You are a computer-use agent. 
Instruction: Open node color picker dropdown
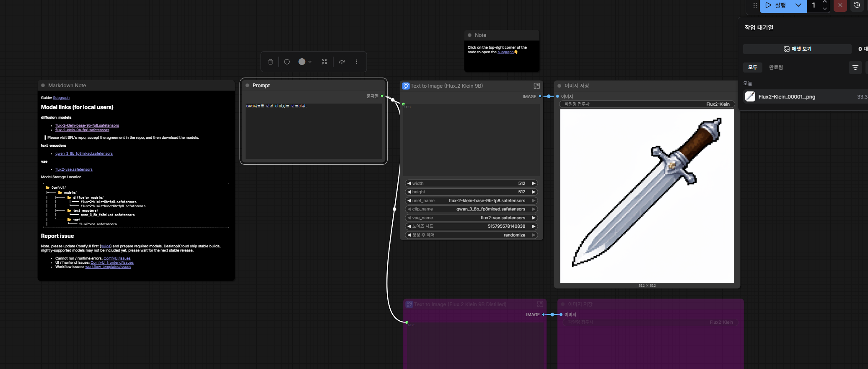pyautogui.click(x=305, y=62)
